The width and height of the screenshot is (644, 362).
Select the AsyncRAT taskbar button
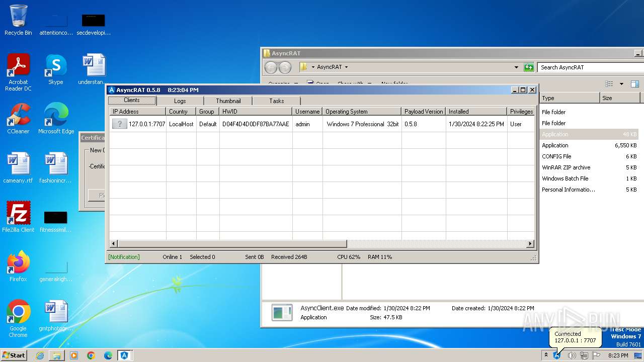pos(125,355)
